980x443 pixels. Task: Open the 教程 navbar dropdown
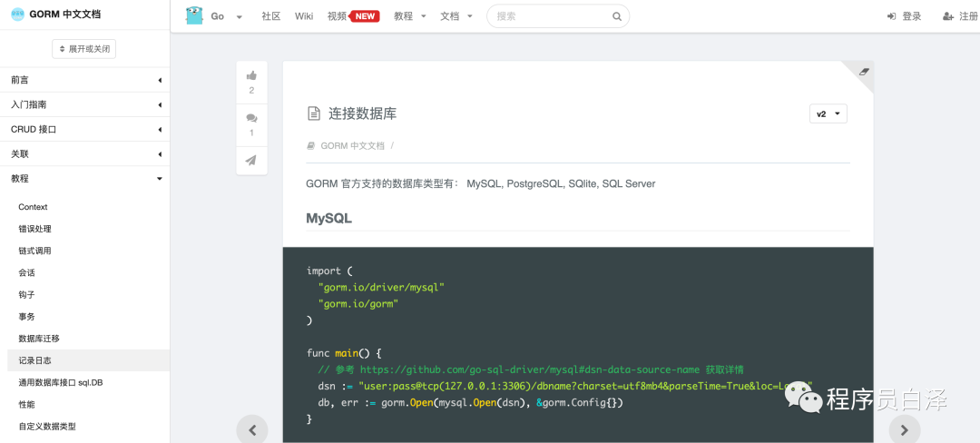[x=410, y=16]
